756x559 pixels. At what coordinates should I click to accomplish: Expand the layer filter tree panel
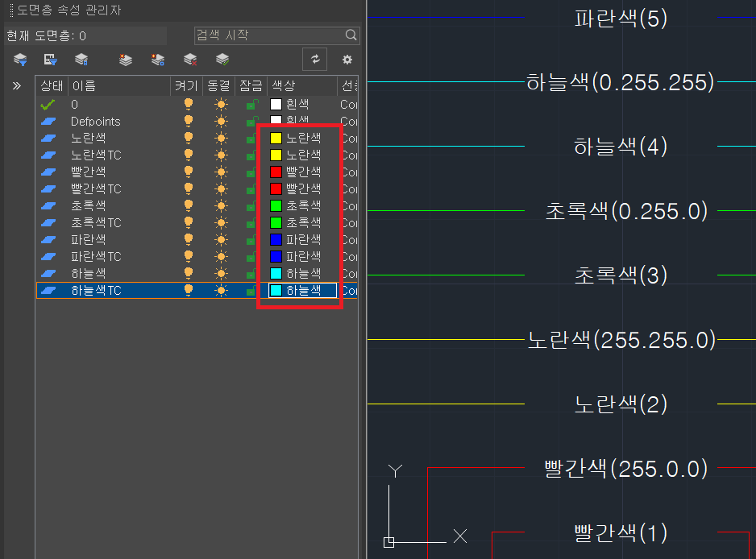(x=17, y=85)
